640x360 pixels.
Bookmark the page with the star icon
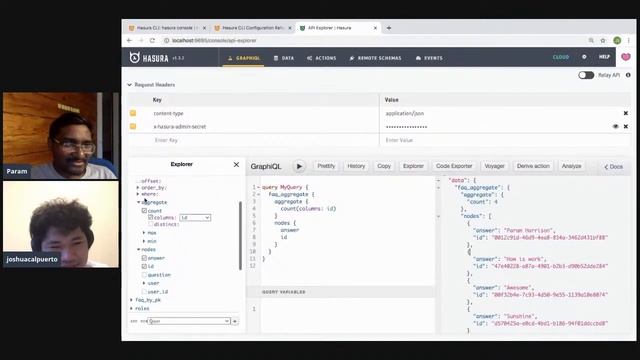pyautogui.click(x=603, y=40)
